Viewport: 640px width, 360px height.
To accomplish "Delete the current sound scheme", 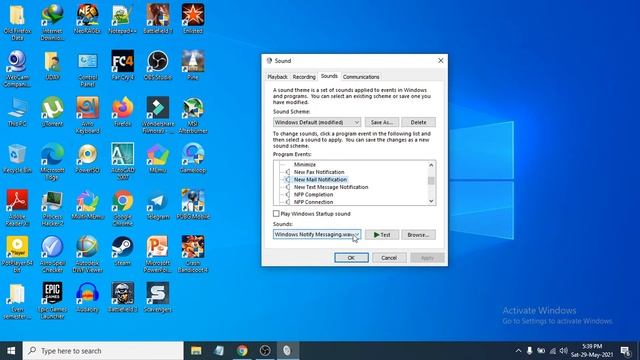I will click(418, 122).
